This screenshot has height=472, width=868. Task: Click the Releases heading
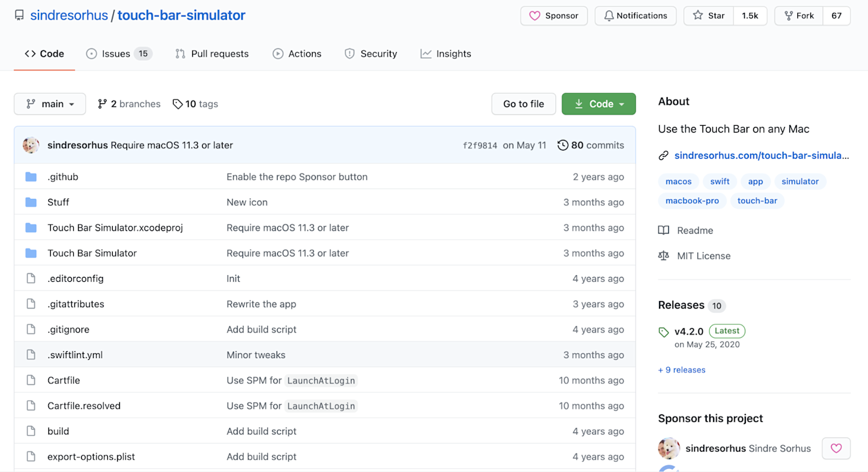click(x=681, y=305)
